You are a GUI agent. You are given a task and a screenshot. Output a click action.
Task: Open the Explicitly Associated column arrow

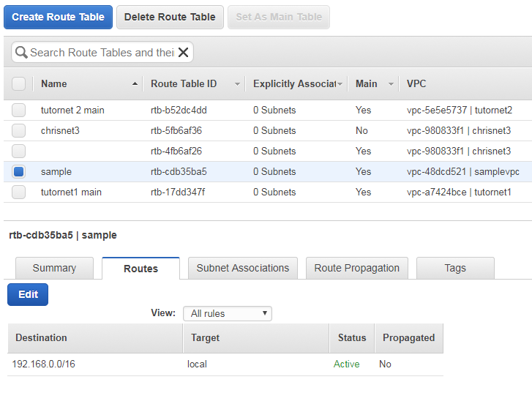tap(340, 83)
